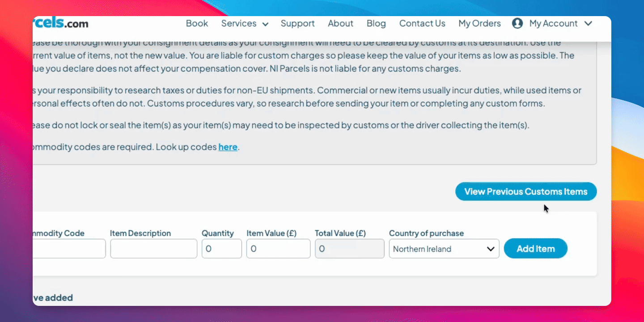View My Orders in navigation
Screen dimensions: 644x322
pyautogui.click(x=479, y=23)
